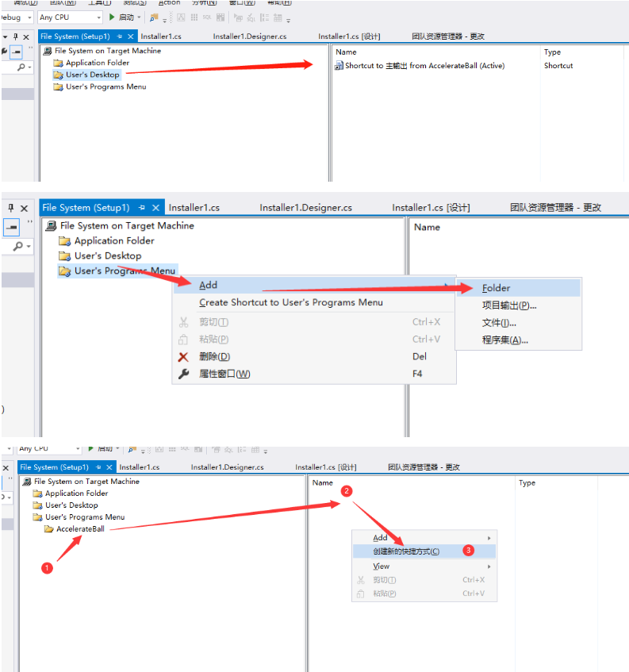Screen dimensions: 629x672
Task: Click the green 启动 start button beside Debug
Action: (121, 17)
